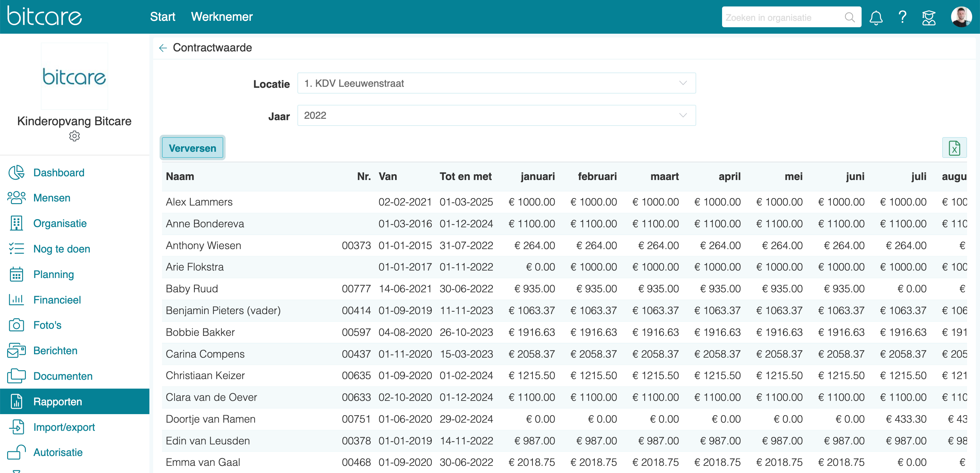Go to the Start menu item
The width and height of the screenshot is (980, 473).
point(162,17)
